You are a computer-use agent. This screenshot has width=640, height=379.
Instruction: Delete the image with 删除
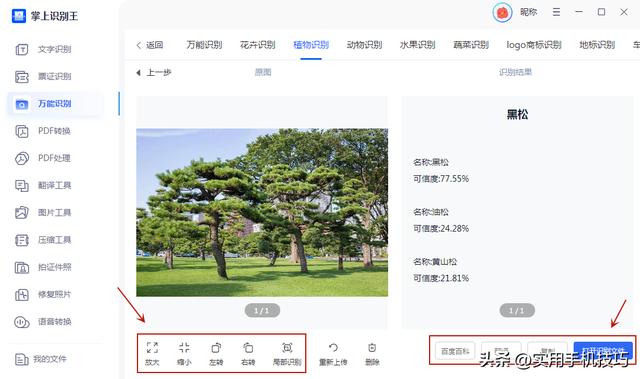372,353
